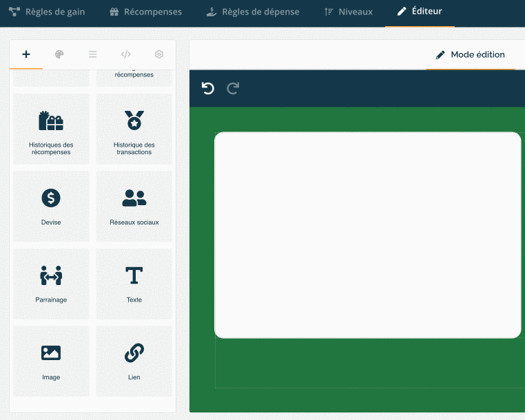Screen dimensions: 525x420
Task: Open the palette style tab
Action: click(x=59, y=54)
